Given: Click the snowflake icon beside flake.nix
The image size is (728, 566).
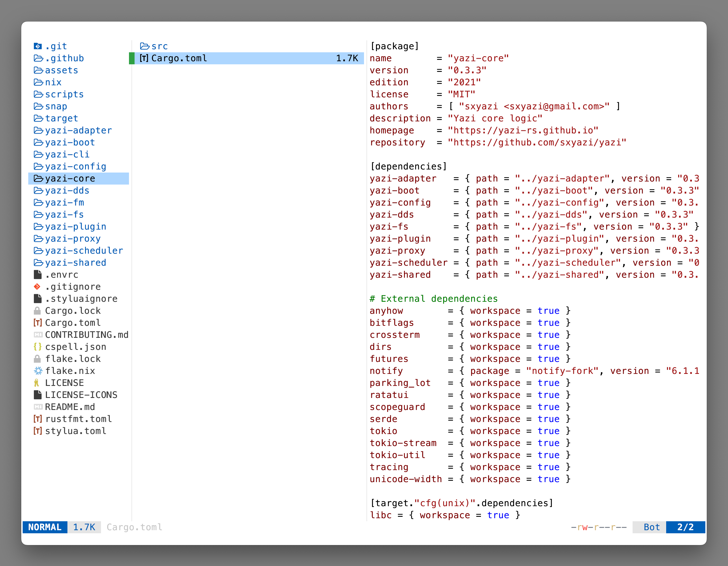Looking at the screenshot, I should click(38, 371).
